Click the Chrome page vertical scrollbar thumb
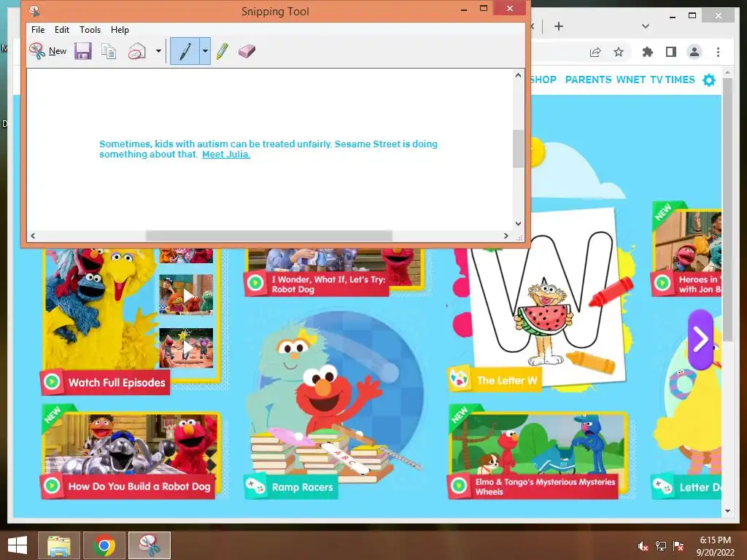 [x=727, y=209]
